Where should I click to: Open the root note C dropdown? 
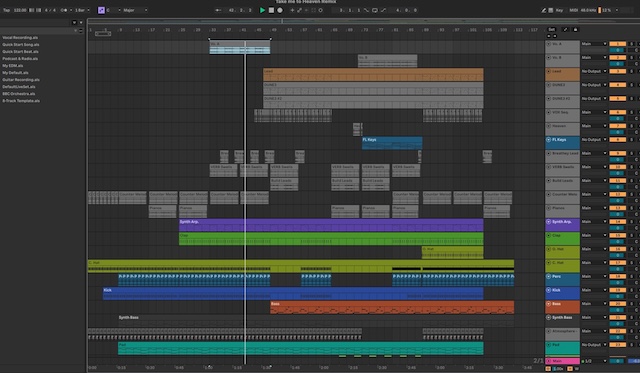pos(113,10)
